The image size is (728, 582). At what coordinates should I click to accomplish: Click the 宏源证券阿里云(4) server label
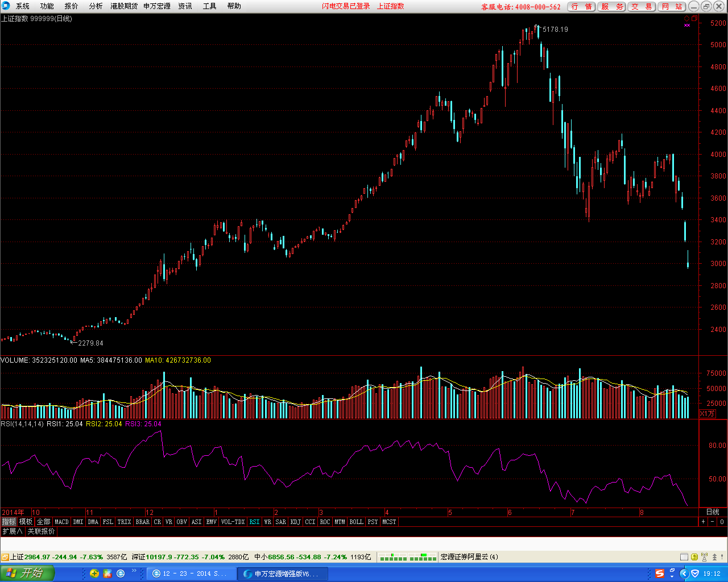(469, 557)
